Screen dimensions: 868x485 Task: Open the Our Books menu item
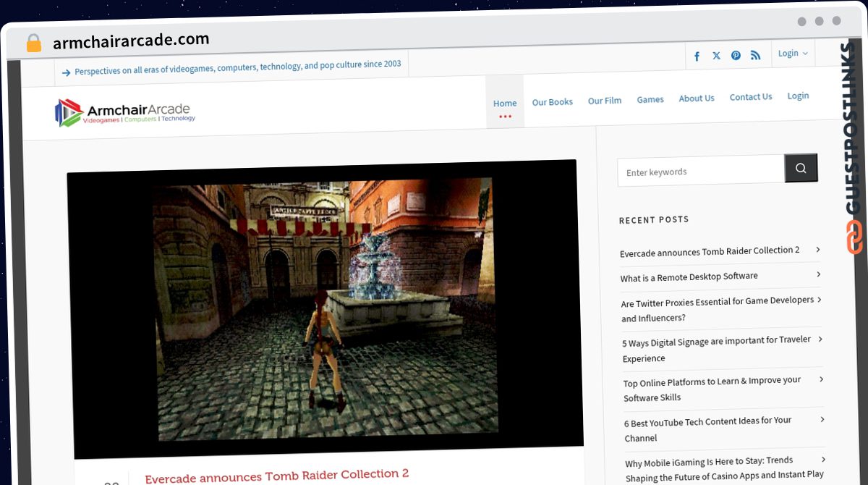(553, 102)
